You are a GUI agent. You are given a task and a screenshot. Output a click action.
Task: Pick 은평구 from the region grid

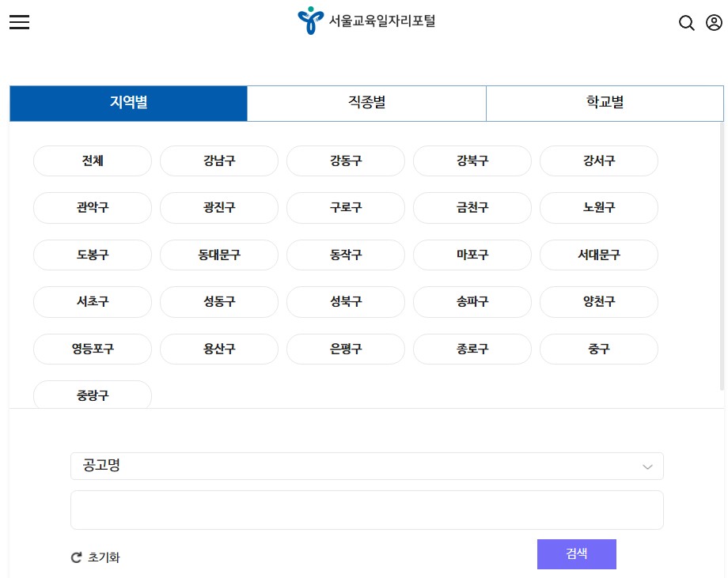coord(345,349)
